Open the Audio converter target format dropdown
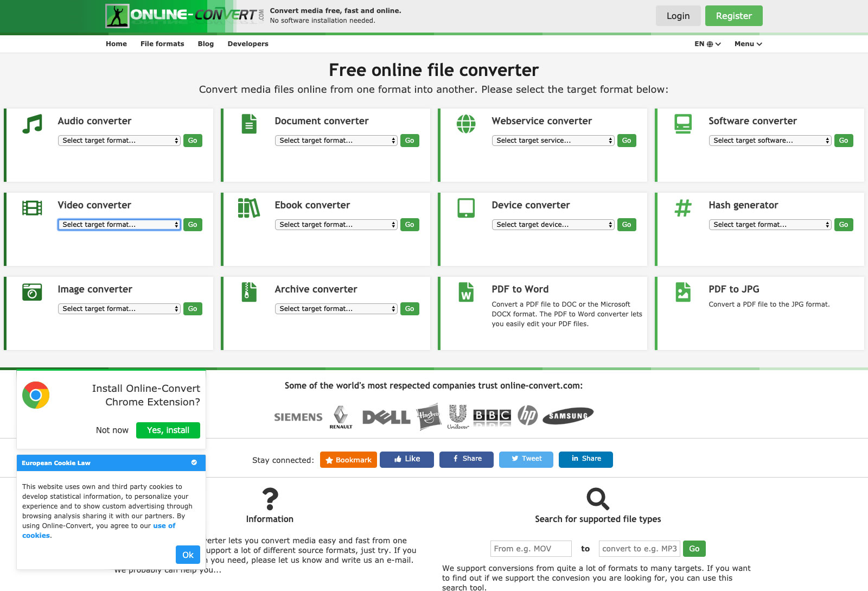868x591 pixels. click(x=119, y=141)
